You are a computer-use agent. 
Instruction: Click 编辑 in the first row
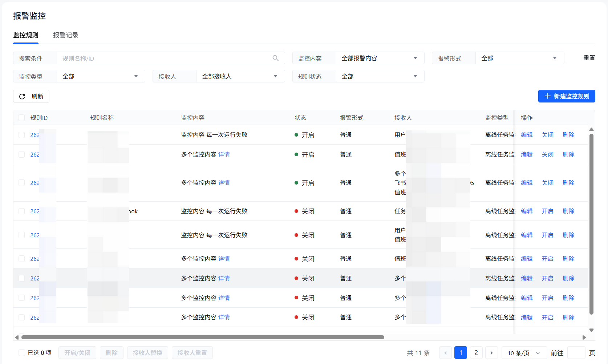[x=527, y=135]
